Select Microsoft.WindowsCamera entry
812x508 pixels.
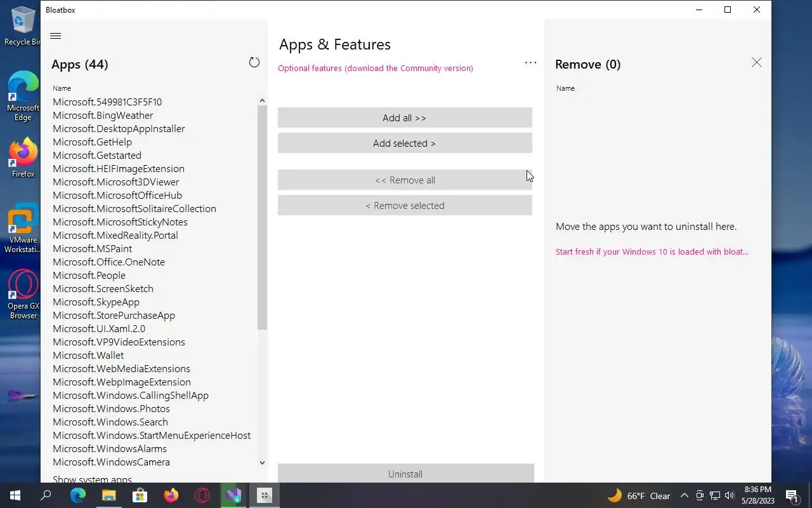111,462
